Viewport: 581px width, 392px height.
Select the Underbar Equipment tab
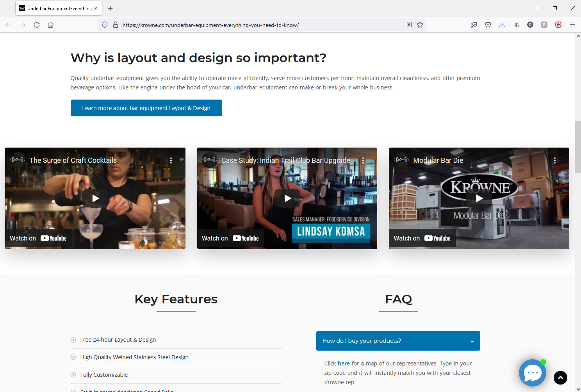click(x=59, y=8)
